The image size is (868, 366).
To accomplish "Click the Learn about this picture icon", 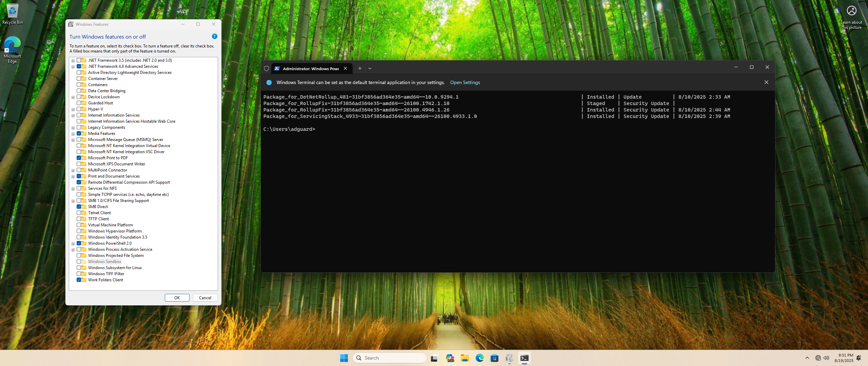I will 851,17.
